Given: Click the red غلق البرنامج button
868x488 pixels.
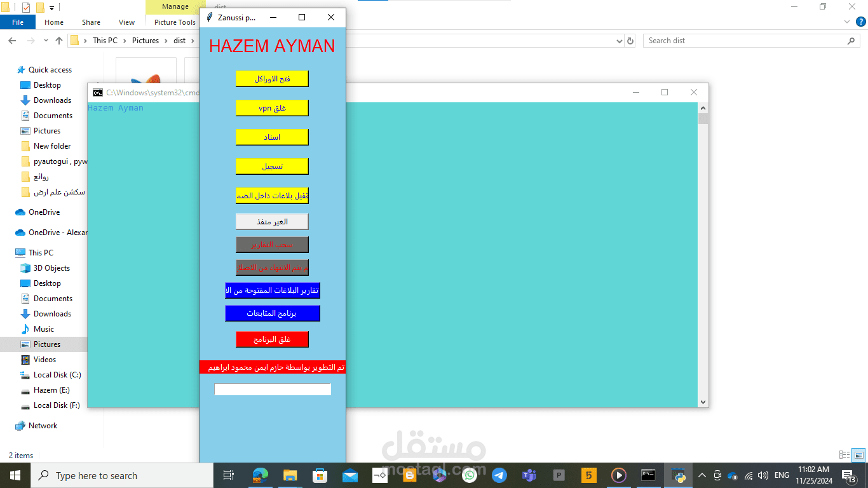Looking at the screenshot, I should [x=272, y=339].
